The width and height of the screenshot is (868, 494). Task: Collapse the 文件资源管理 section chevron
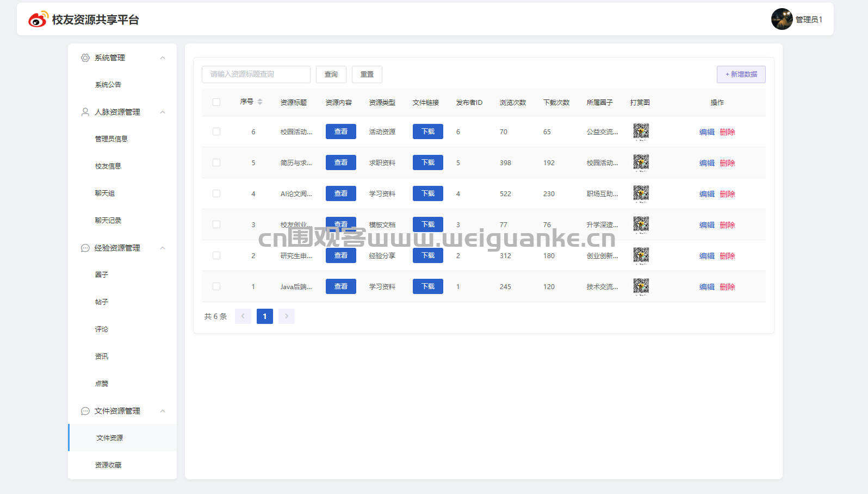[163, 411]
